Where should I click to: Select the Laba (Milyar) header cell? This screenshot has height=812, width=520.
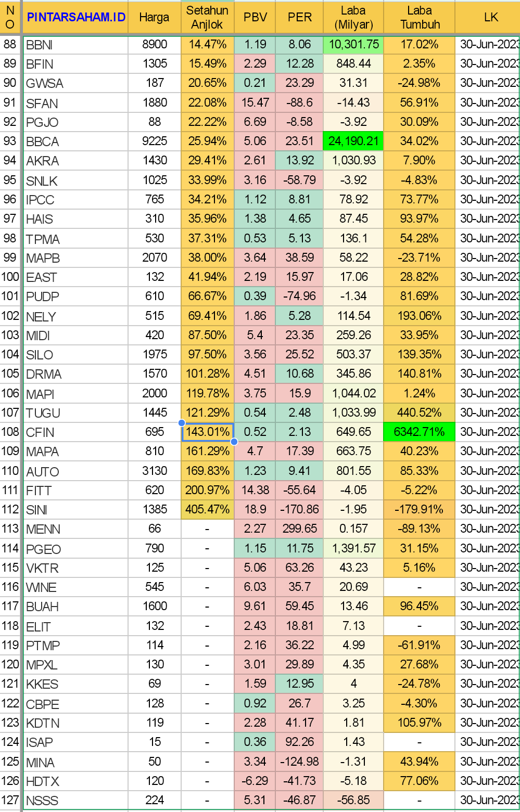point(353,17)
